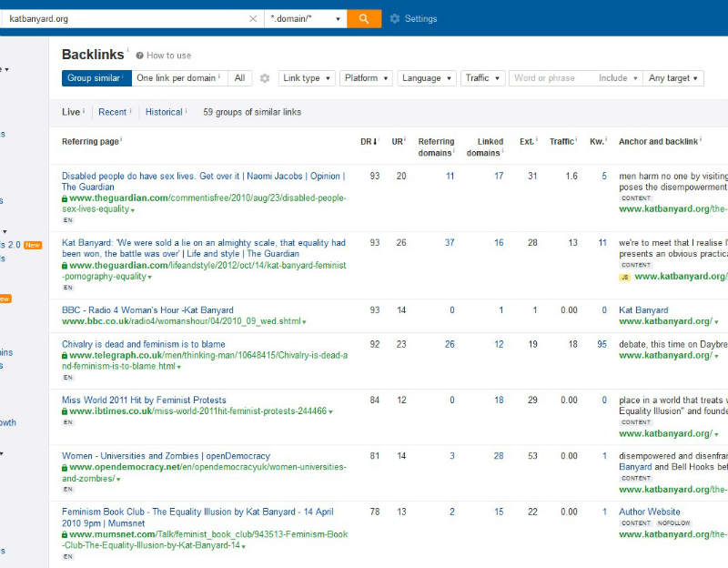The image size is (728, 568).
Task: Expand mumsnet.com referring URL caret
Action: point(243,546)
